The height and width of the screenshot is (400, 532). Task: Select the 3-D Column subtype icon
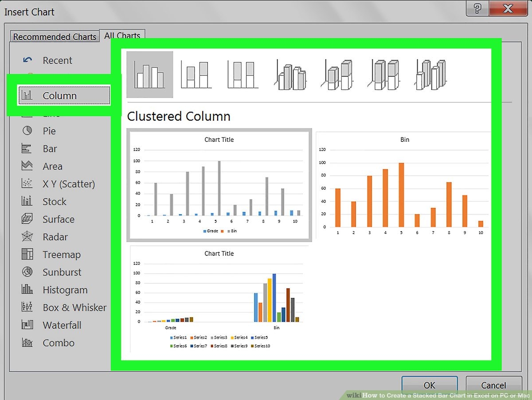coord(431,75)
